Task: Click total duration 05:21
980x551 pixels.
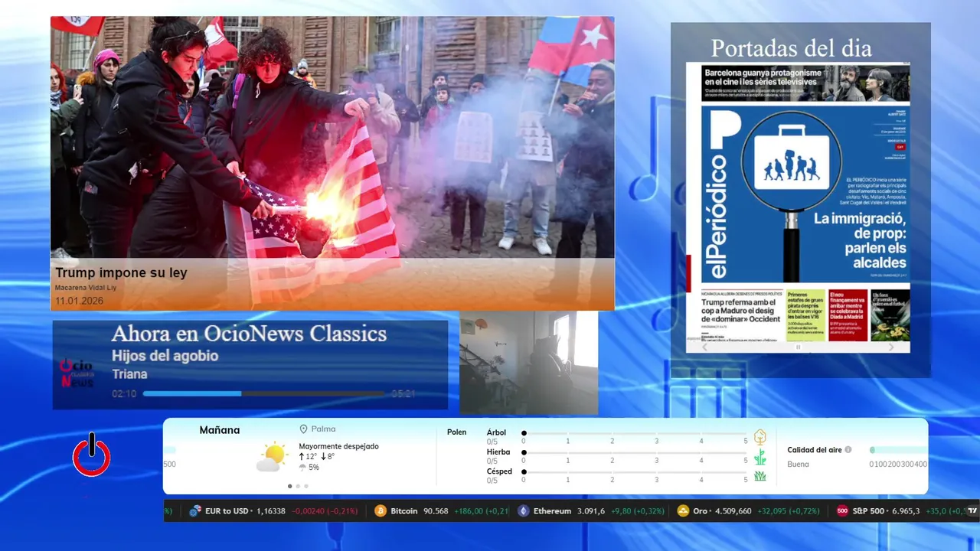Action: click(403, 393)
